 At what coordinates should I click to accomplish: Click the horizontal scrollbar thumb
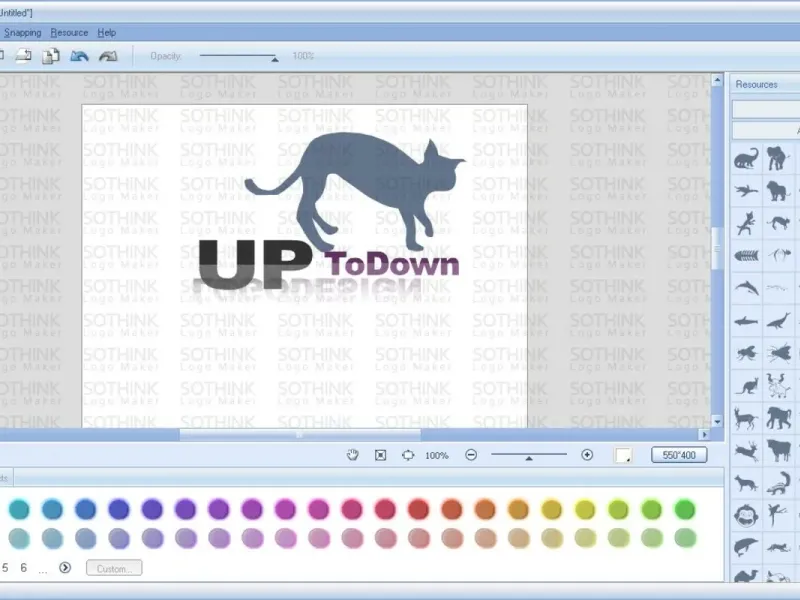click(x=300, y=435)
